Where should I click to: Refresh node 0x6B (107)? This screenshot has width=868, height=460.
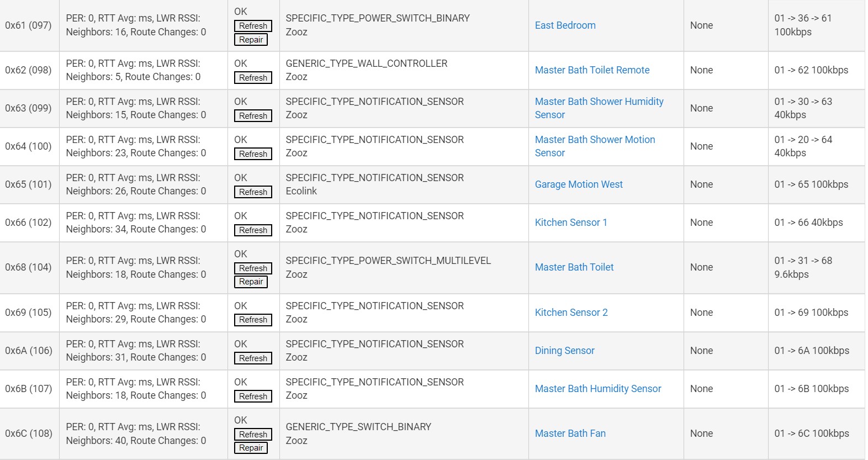tap(253, 396)
